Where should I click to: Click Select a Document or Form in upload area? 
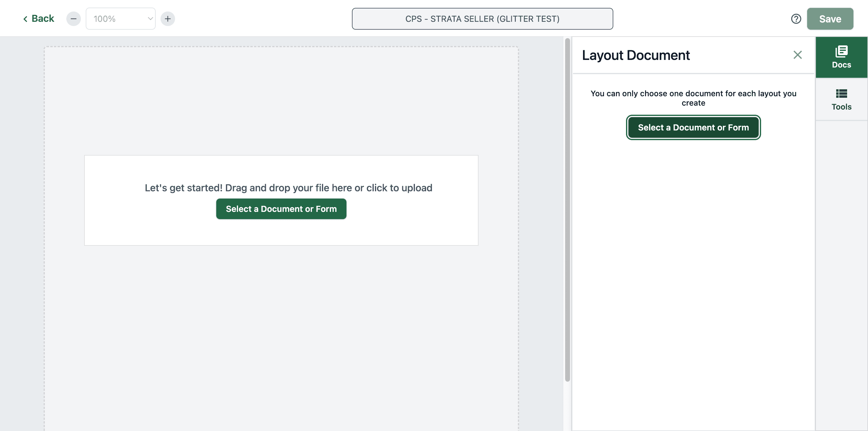(281, 209)
